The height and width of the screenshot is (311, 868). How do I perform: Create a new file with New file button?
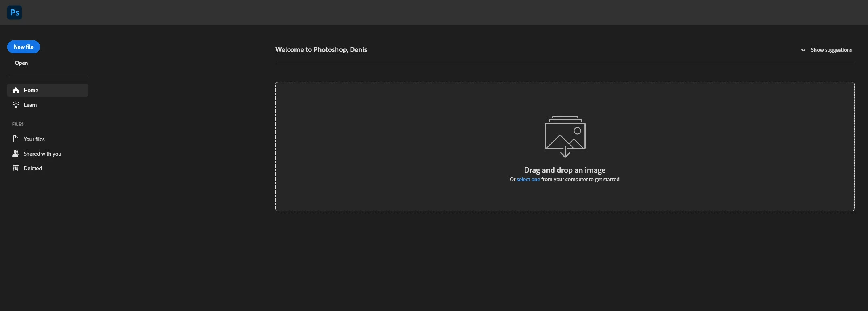click(23, 47)
